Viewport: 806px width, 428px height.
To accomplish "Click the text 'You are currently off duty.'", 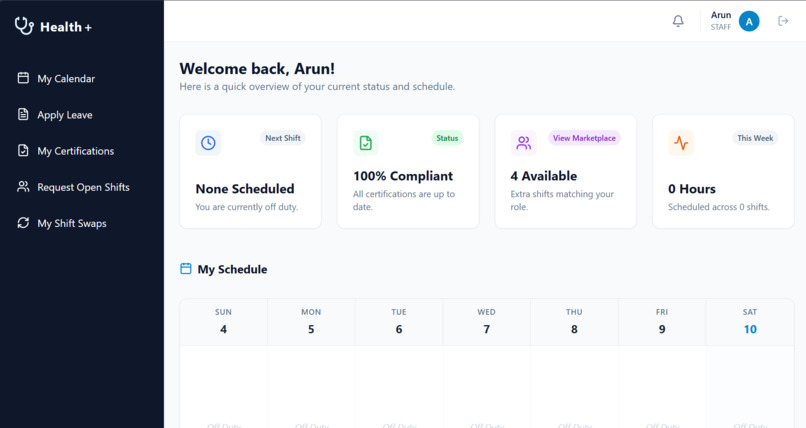I will 247,207.
